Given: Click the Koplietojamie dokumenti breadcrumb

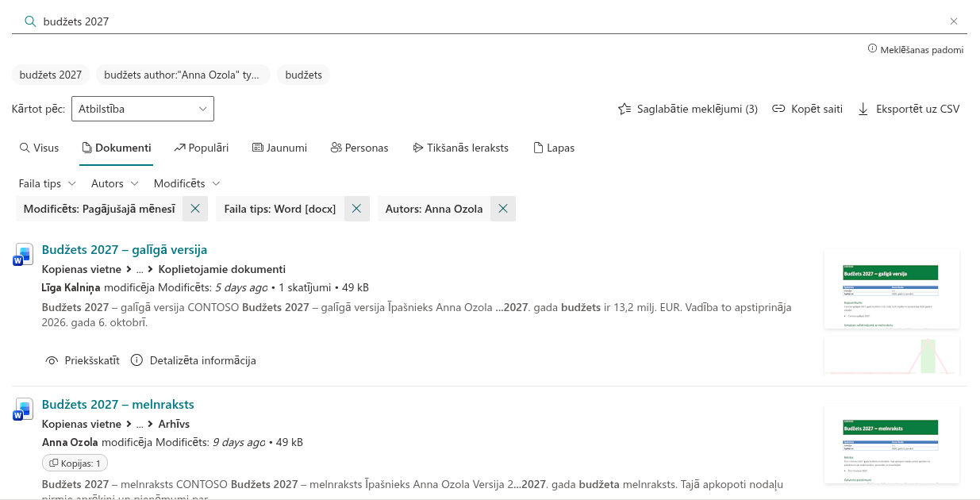Looking at the screenshot, I should 221,269.
